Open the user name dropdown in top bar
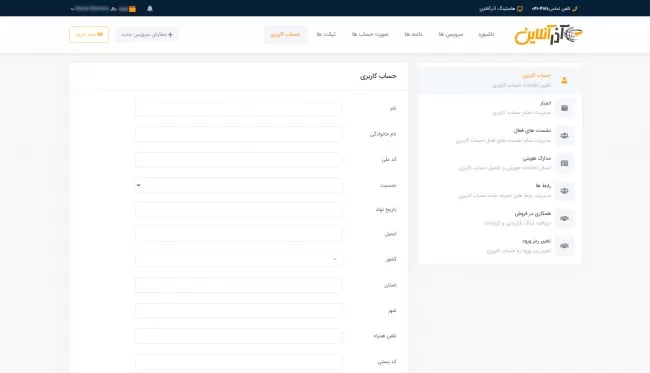 tap(90, 8)
